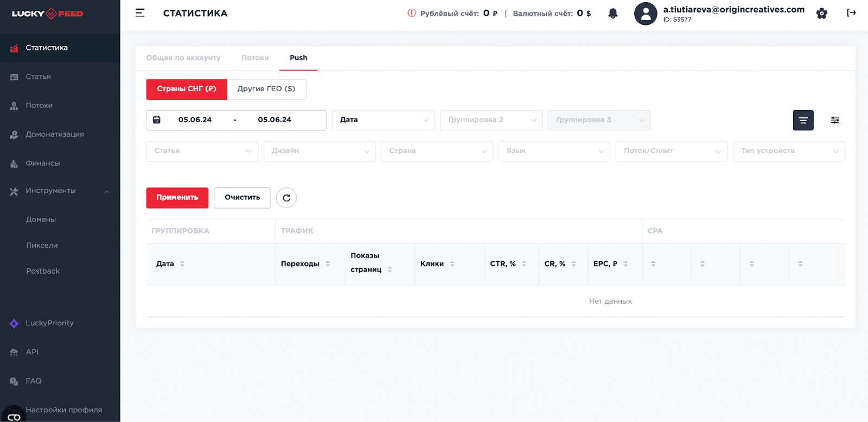Click the ID: 53577 text
Viewport: 868px width, 422px height.
[677, 20]
